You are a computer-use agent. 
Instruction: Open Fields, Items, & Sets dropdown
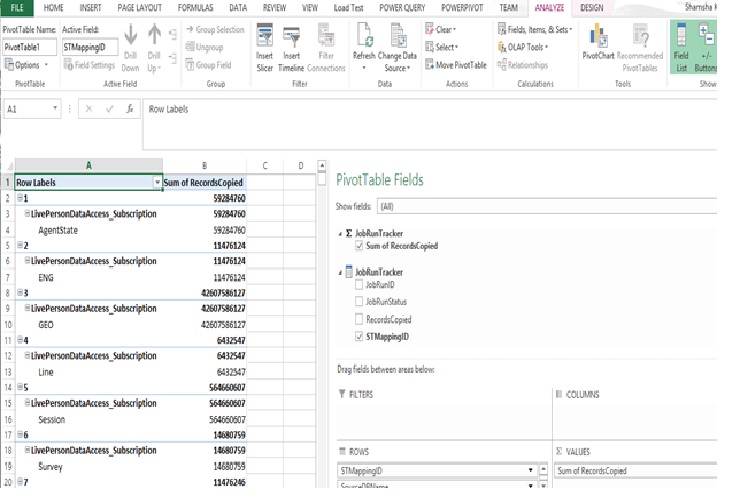coord(571,30)
